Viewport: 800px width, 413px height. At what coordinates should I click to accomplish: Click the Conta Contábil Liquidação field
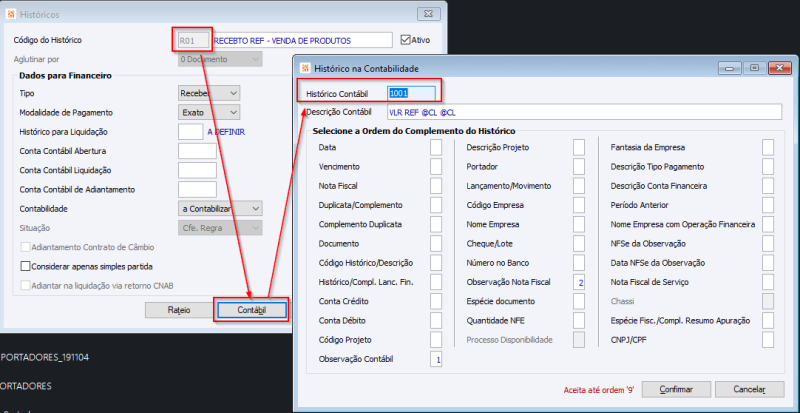coord(197,170)
